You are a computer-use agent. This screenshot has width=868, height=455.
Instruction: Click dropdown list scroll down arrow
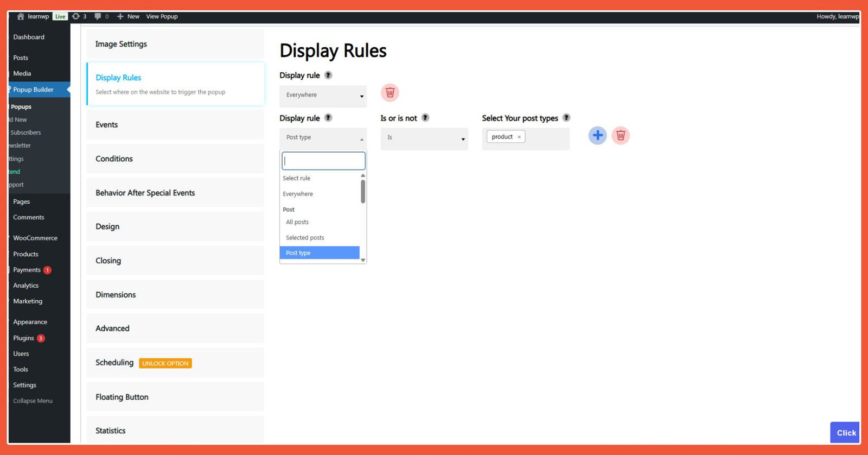(363, 260)
